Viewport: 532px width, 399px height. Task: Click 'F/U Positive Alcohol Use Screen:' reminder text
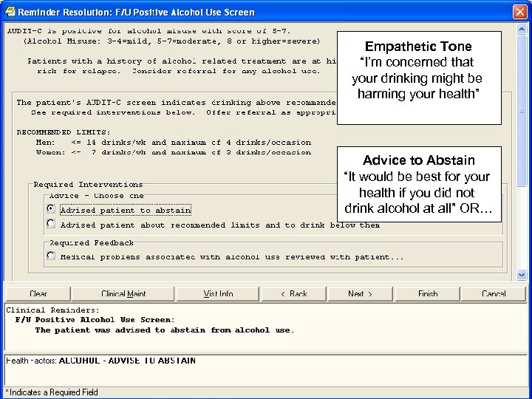point(95,320)
